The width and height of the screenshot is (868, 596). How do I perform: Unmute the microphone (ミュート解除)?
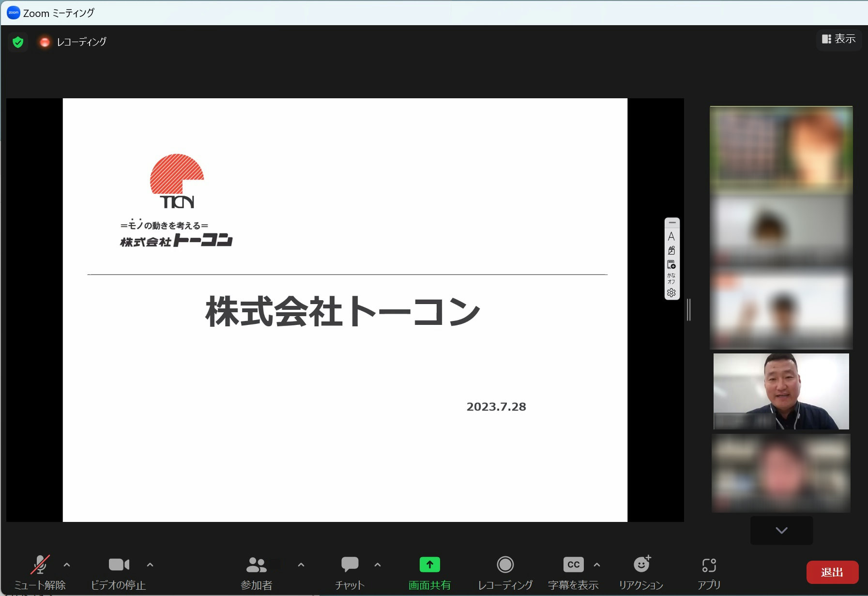click(x=40, y=573)
